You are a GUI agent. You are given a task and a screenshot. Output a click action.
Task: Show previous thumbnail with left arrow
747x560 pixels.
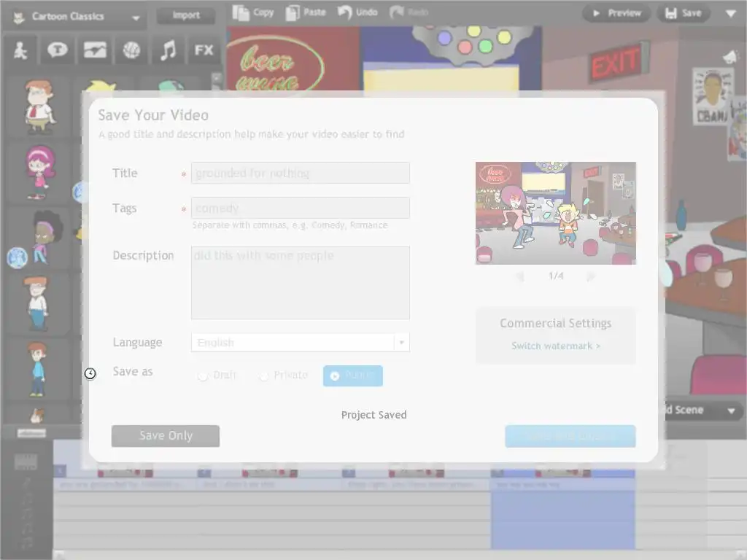click(520, 276)
